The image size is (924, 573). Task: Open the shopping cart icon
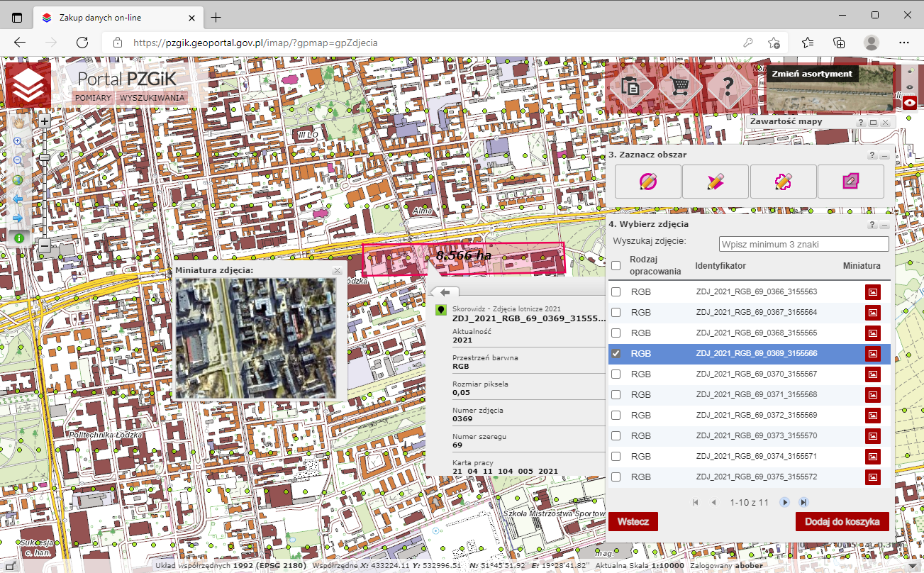coord(680,87)
